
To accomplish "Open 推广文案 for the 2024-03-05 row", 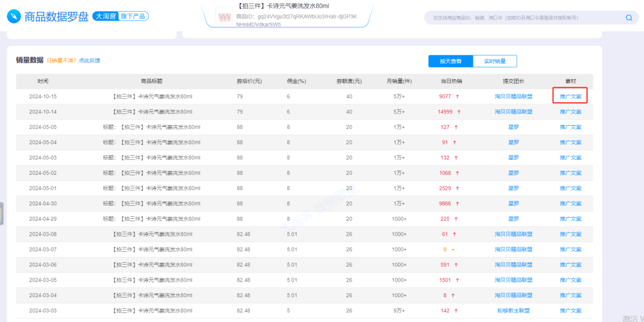I will tap(571, 280).
